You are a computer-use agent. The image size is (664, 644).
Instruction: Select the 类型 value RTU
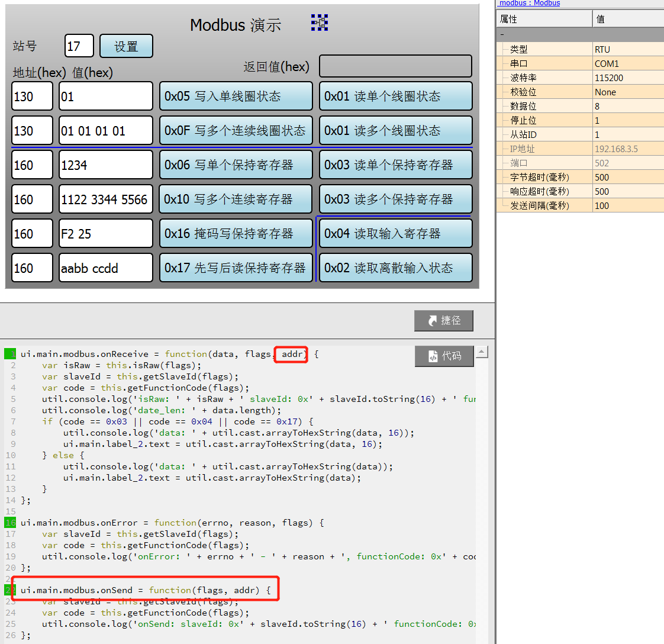coord(628,49)
